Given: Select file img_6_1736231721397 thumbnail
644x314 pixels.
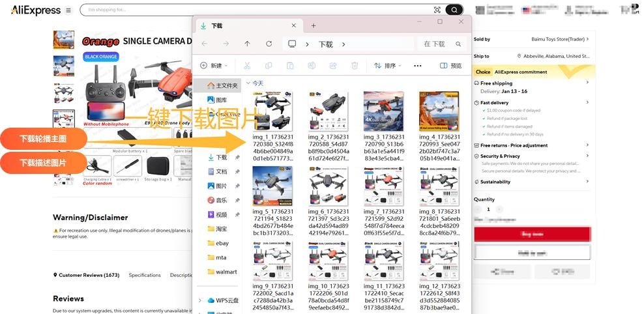Looking at the screenshot, I should point(328,186).
